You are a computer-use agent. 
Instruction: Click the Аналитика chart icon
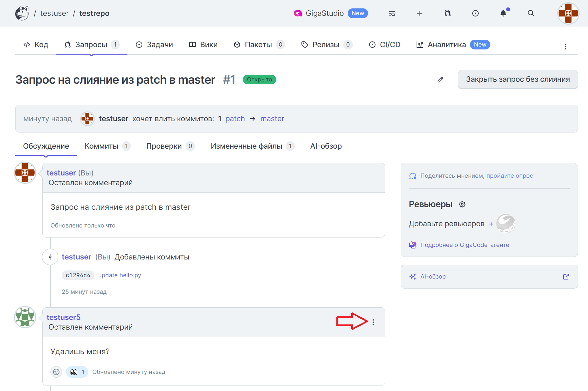tap(420, 45)
